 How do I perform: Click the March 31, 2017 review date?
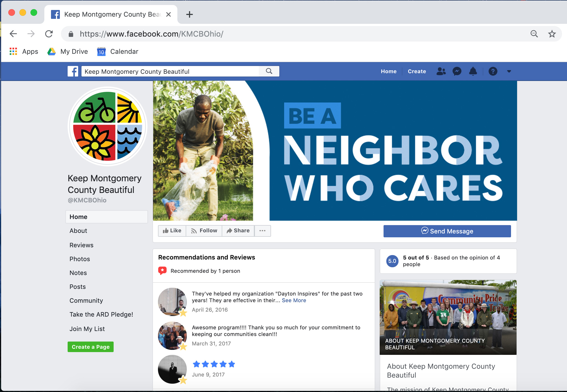point(211,343)
